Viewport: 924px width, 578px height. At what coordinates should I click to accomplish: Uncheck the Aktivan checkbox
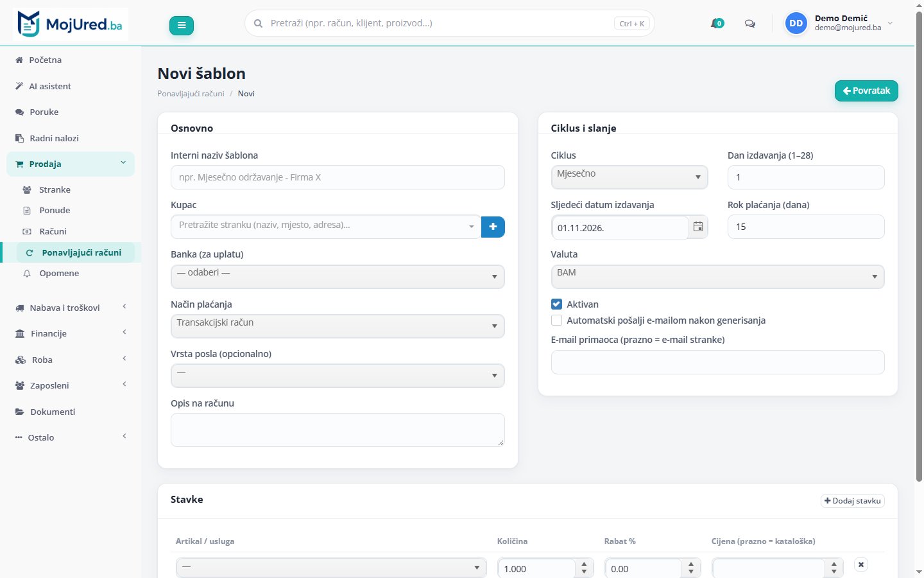coord(556,304)
